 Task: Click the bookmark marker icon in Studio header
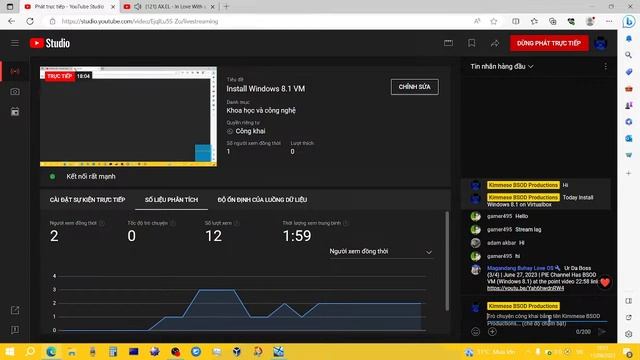click(471, 43)
